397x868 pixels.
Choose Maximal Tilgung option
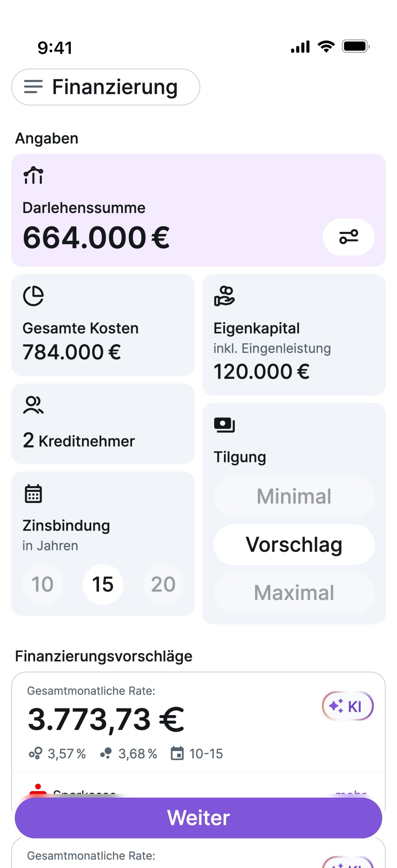(294, 593)
